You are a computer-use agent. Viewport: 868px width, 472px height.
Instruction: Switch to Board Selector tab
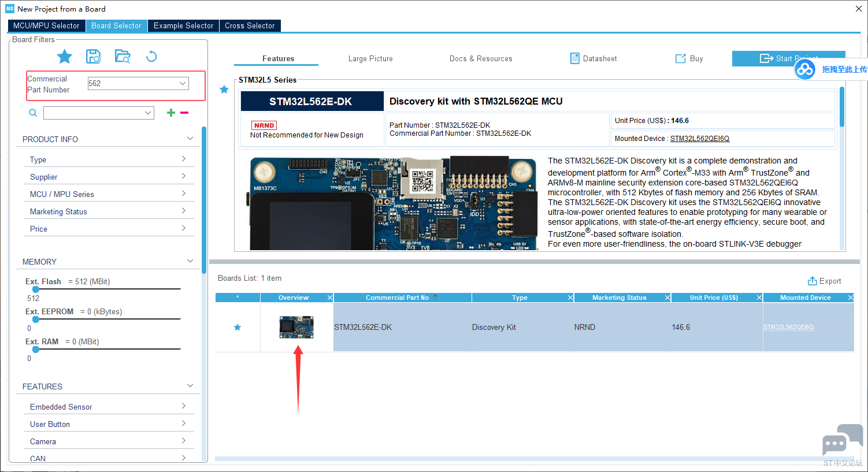116,25
